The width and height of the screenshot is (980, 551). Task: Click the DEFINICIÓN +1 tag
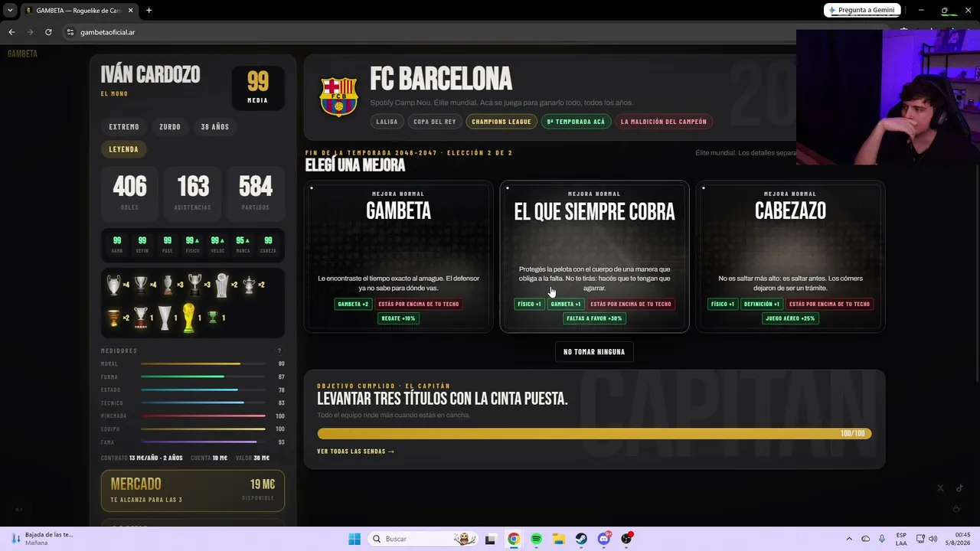(x=762, y=304)
